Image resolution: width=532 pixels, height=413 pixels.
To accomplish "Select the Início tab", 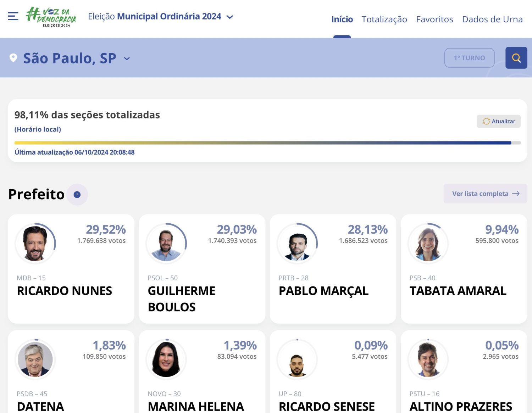I will click(342, 19).
